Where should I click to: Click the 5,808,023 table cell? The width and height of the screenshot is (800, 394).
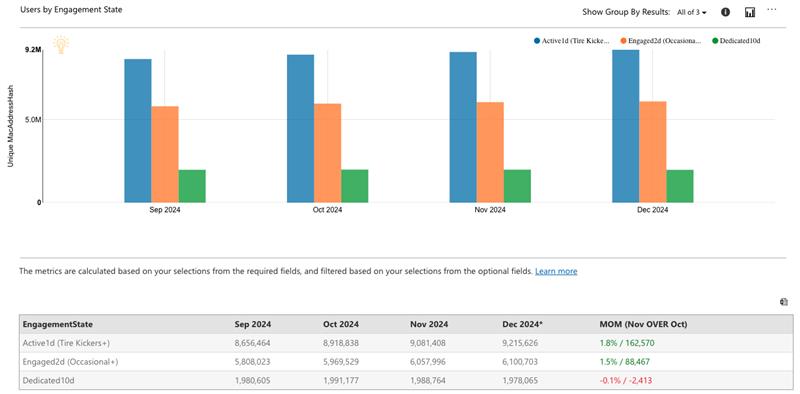[x=253, y=362]
